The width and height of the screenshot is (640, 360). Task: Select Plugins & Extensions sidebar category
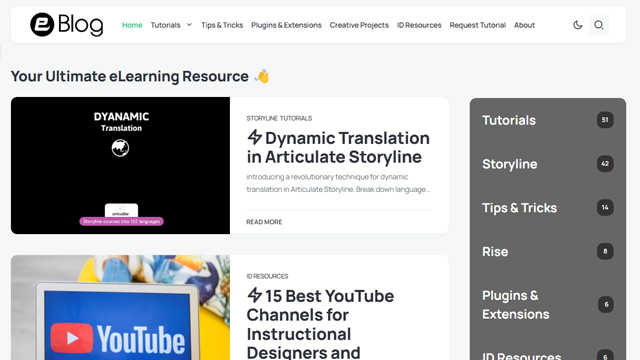point(516,305)
